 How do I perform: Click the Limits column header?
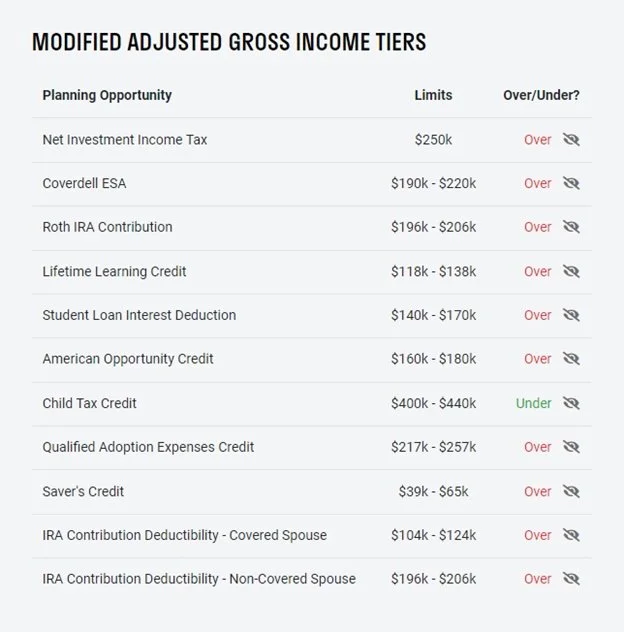point(433,95)
